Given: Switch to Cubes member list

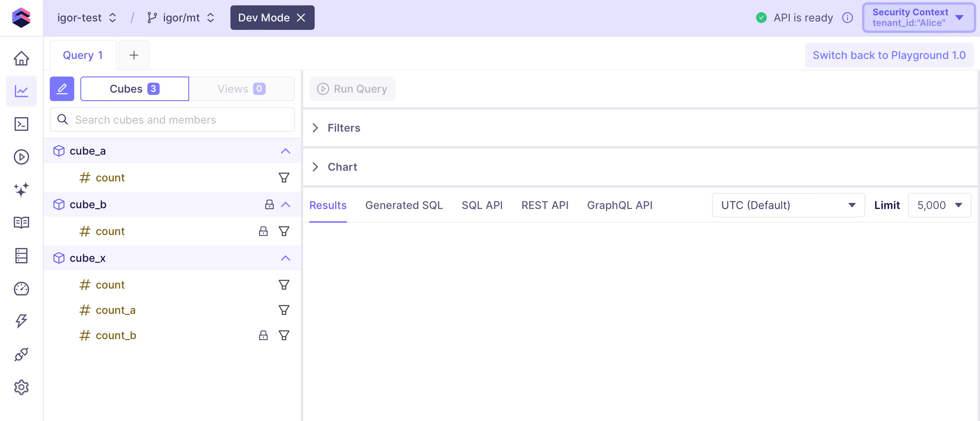Looking at the screenshot, I should tap(134, 89).
